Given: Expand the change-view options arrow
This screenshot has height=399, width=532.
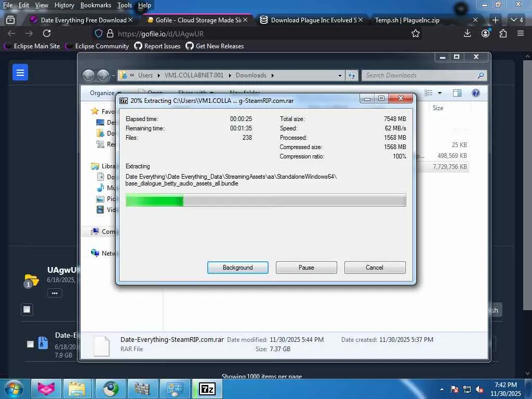Looking at the screenshot, I should [x=440, y=93].
